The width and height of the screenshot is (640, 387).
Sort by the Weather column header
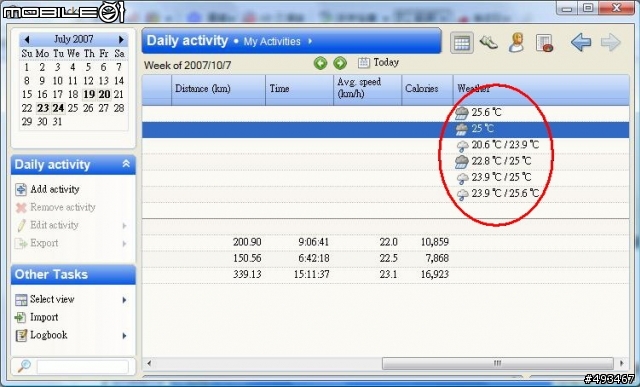click(x=541, y=90)
